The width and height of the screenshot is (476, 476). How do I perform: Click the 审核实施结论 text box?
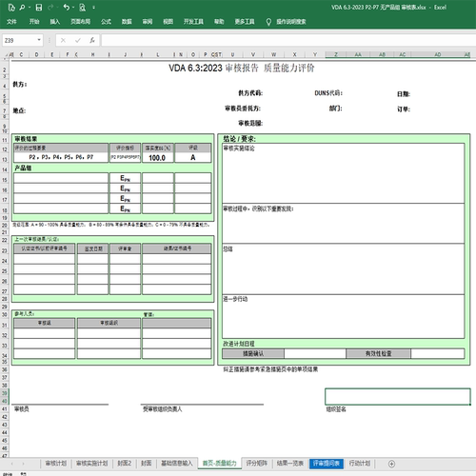(x=344, y=173)
